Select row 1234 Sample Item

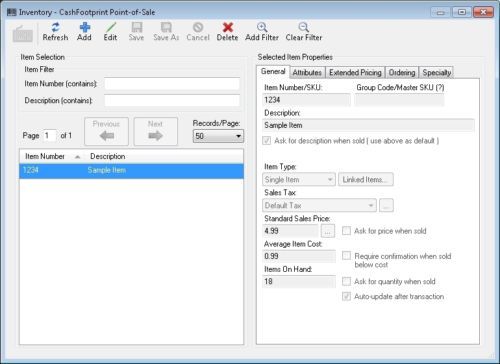[x=131, y=170]
